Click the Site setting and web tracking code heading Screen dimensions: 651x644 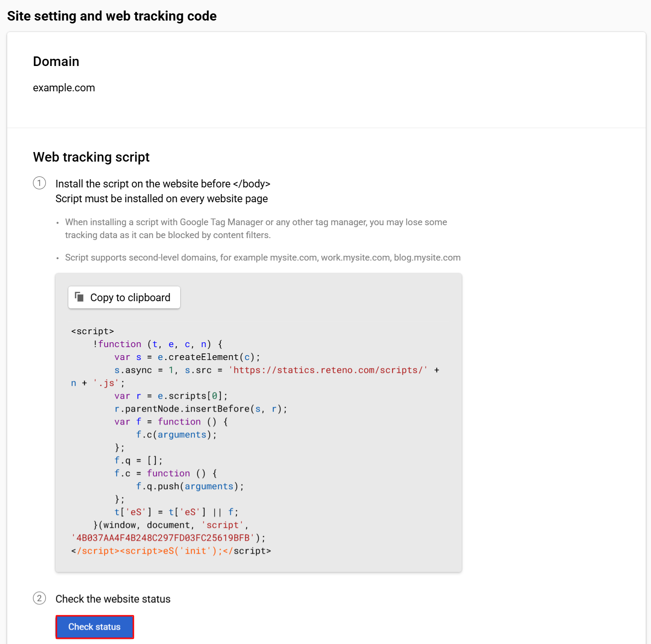[112, 16]
